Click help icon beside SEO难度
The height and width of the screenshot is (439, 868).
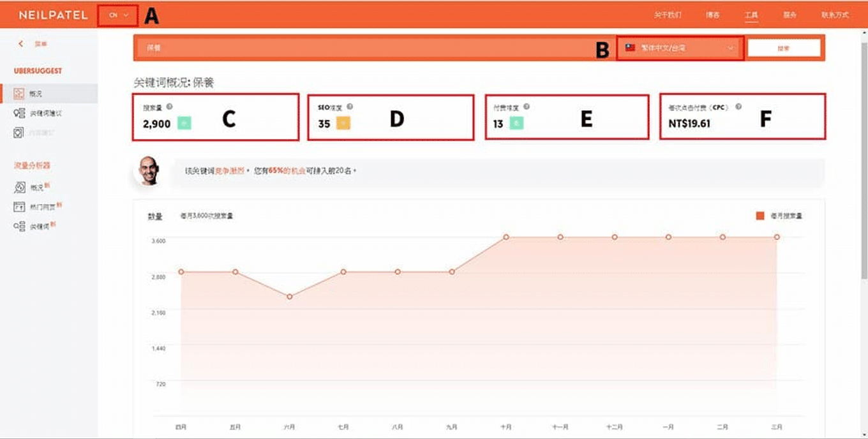(x=350, y=107)
